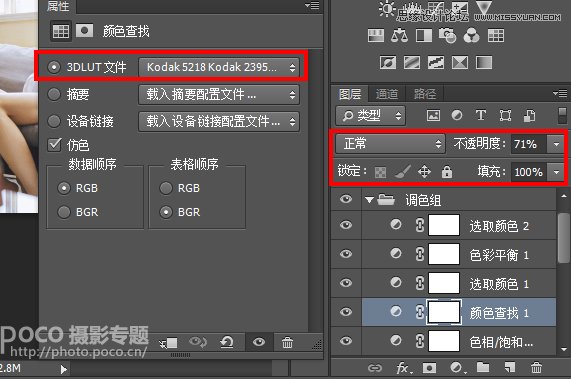Lock all padlock icon

447,171
